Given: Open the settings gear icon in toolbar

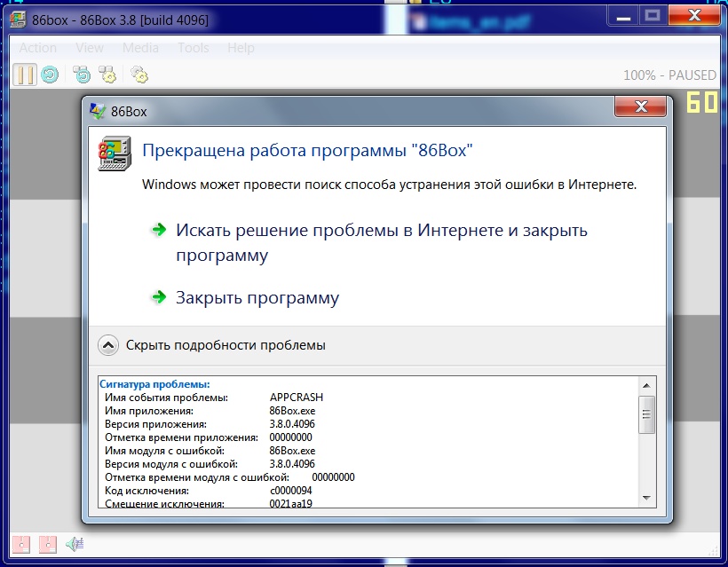Looking at the screenshot, I should click(x=139, y=75).
